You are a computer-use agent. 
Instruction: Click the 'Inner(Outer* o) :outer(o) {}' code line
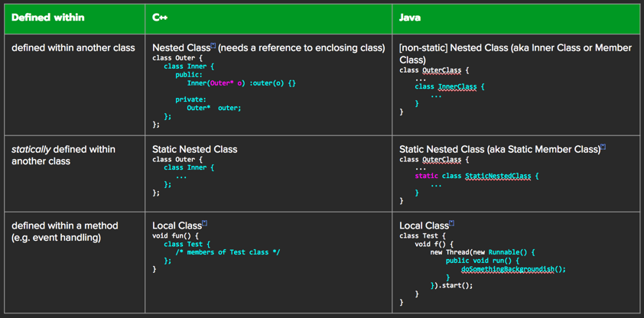[x=241, y=83]
